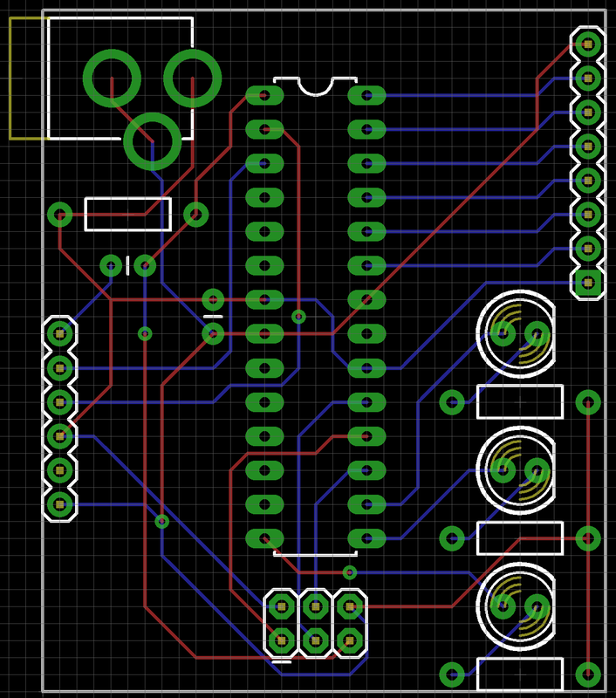Click the semicircular notch on the DIP chip outline

(x=316, y=86)
